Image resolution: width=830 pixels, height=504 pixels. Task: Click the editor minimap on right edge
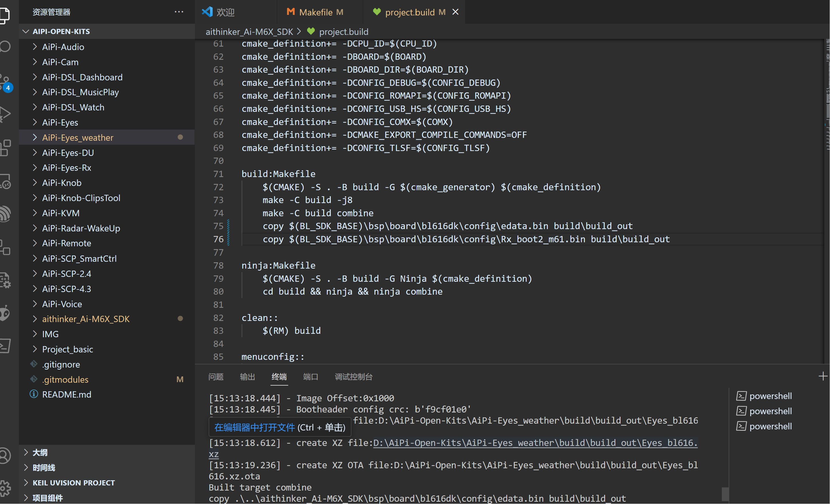click(827, 94)
